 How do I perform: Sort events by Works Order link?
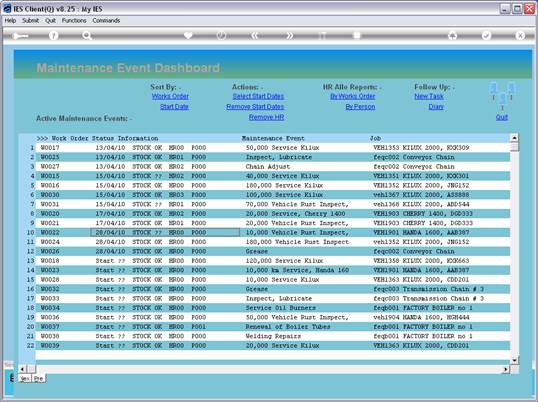[x=171, y=96]
